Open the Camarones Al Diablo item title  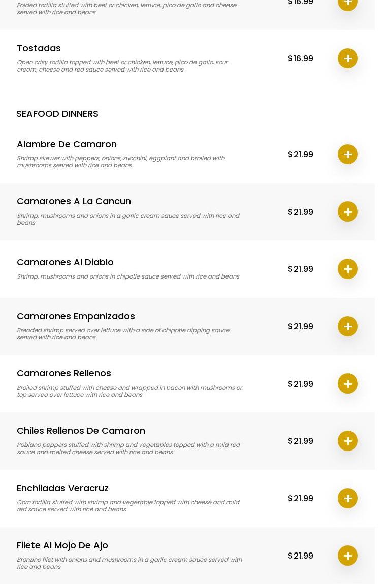(65, 262)
